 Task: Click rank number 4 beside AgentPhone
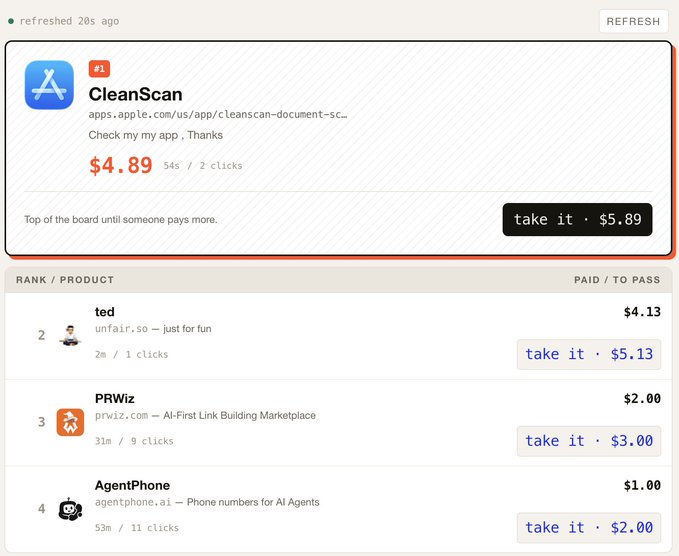pos(42,508)
